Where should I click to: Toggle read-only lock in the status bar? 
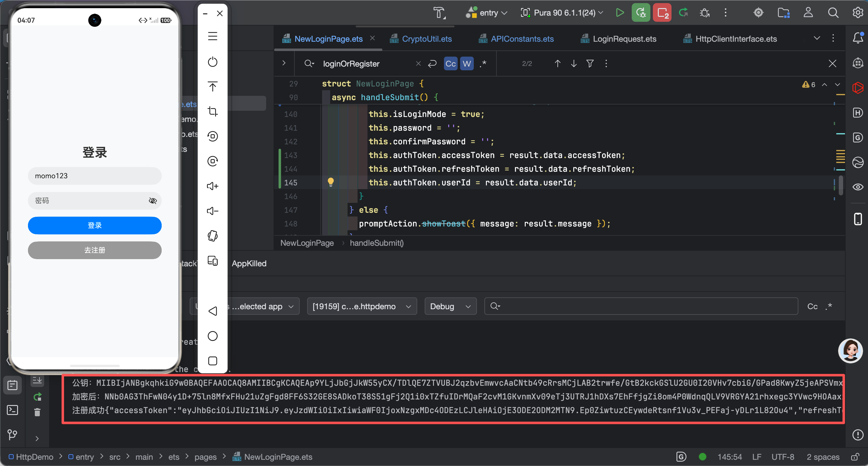coord(855,457)
